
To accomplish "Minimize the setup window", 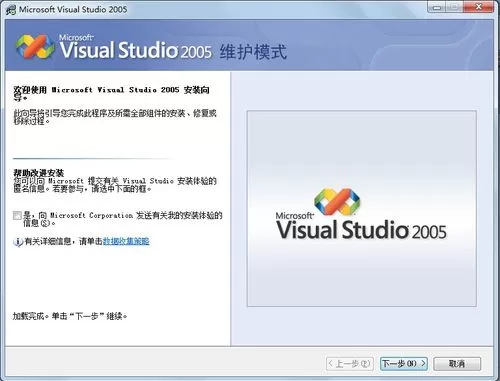I will pyautogui.click(x=437, y=7).
